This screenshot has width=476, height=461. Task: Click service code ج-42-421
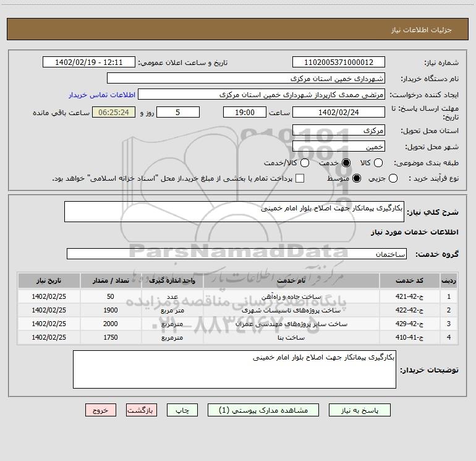pyautogui.click(x=409, y=296)
